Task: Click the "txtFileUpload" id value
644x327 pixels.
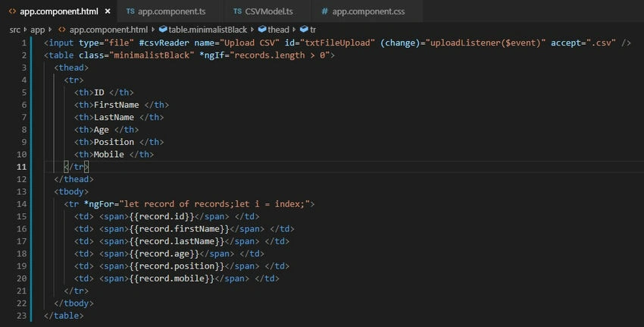Action: (337, 42)
